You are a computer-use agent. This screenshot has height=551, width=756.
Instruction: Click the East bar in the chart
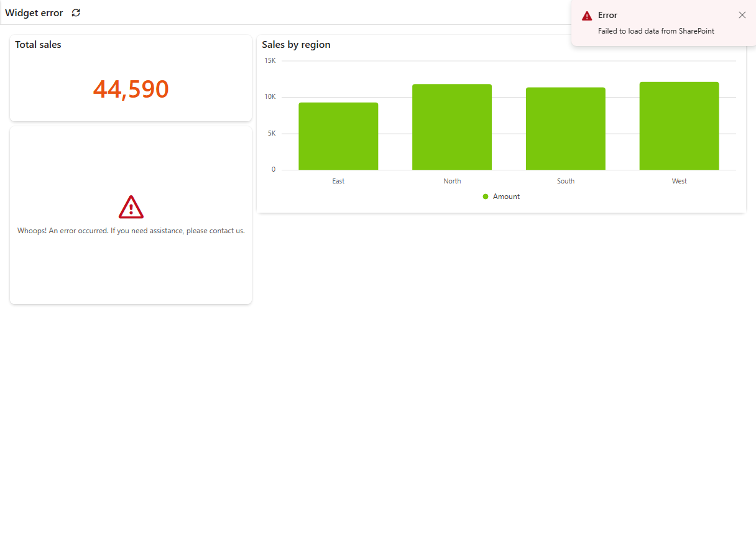pos(338,136)
